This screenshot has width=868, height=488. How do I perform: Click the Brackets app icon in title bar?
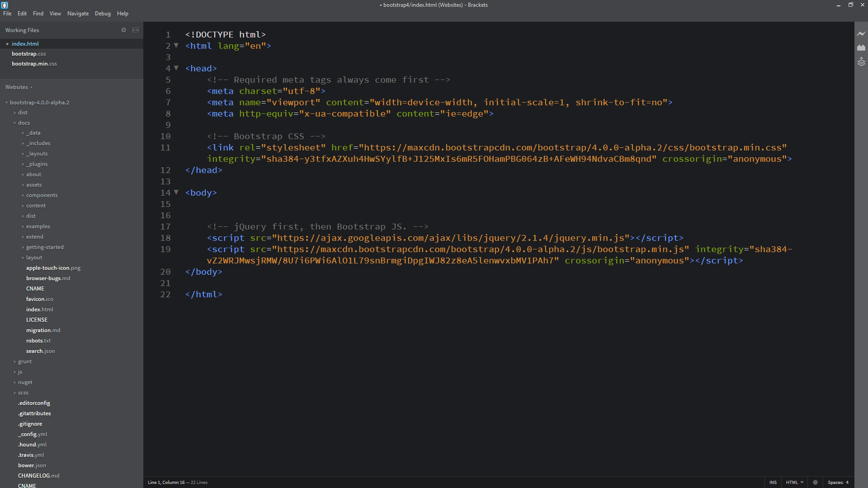point(5,5)
